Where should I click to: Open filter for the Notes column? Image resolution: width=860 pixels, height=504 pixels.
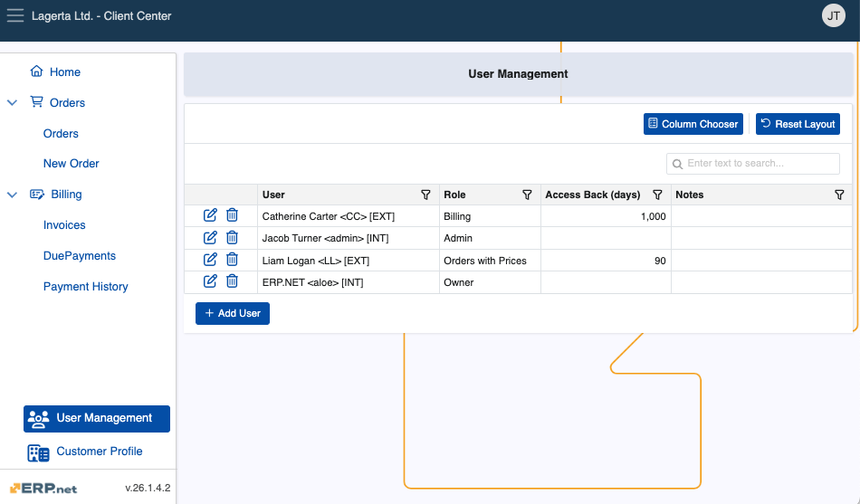[x=839, y=195]
